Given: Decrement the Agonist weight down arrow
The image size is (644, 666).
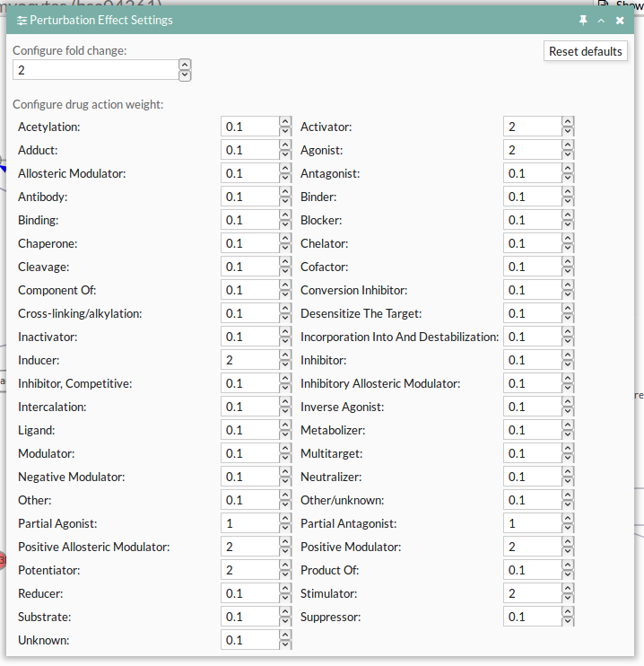Looking at the screenshot, I should pyautogui.click(x=568, y=155).
